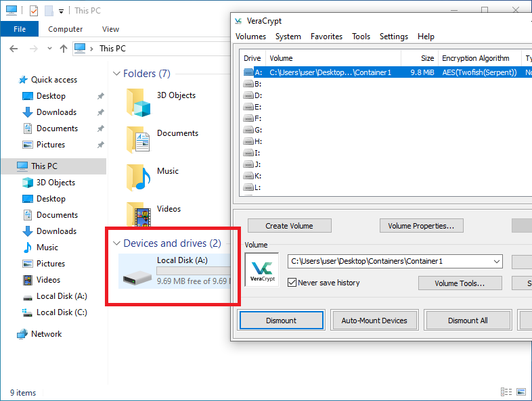The image size is (532, 401).
Task: Open the recent locations dropdown in Explorer
Action: (x=49, y=49)
